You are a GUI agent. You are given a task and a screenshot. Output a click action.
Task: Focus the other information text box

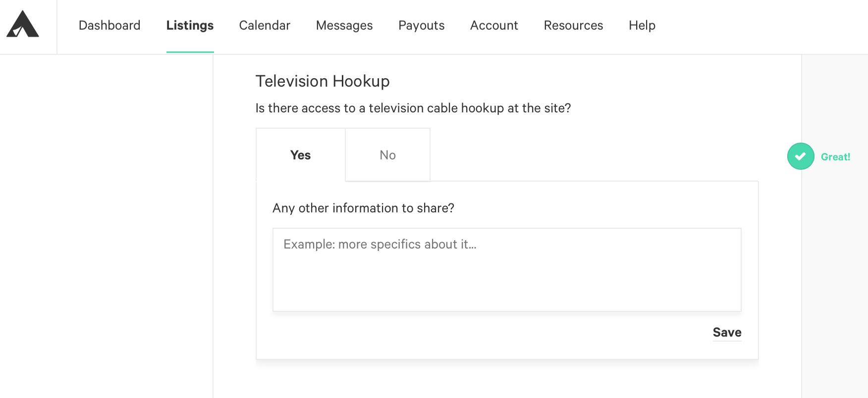click(x=507, y=270)
